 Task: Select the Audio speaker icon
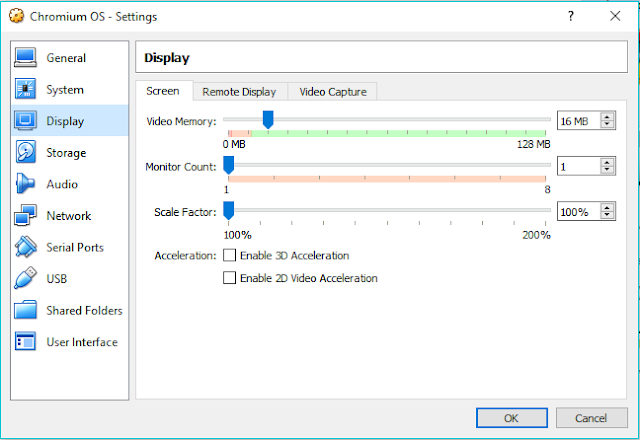(25, 184)
